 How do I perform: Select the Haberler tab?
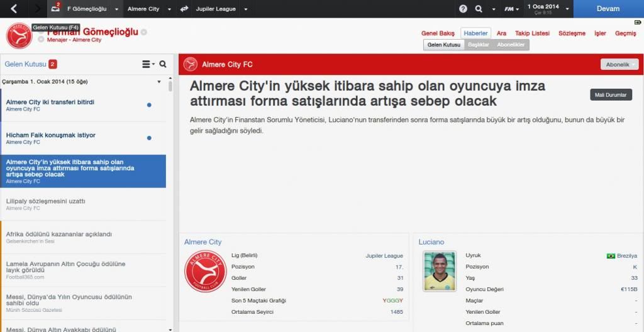[x=475, y=33]
